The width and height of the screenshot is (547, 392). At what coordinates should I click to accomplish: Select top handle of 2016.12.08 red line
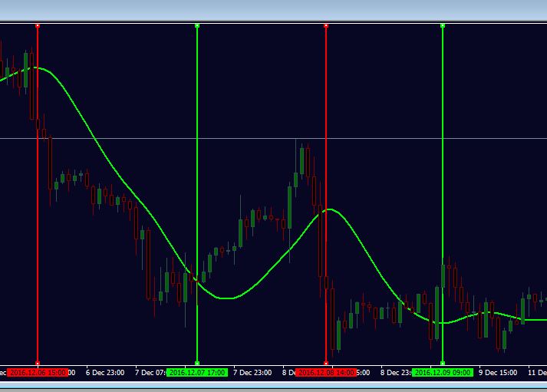point(326,26)
